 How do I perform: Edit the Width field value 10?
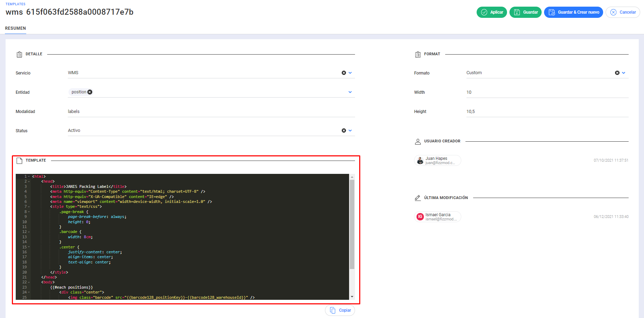pyautogui.click(x=547, y=92)
